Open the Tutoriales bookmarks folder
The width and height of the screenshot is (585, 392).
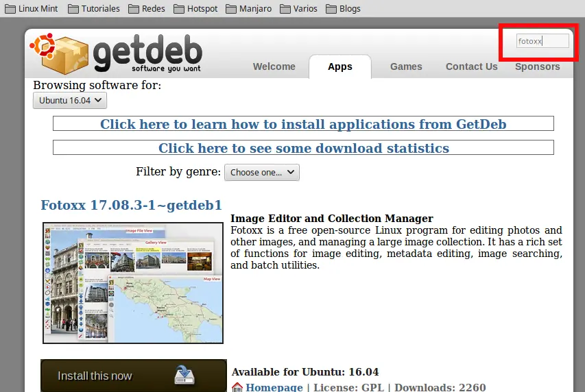(x=94, y=9)
